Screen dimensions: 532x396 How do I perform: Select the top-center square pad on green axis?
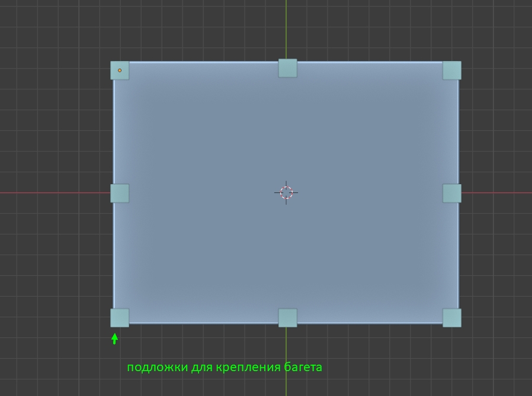288,68
